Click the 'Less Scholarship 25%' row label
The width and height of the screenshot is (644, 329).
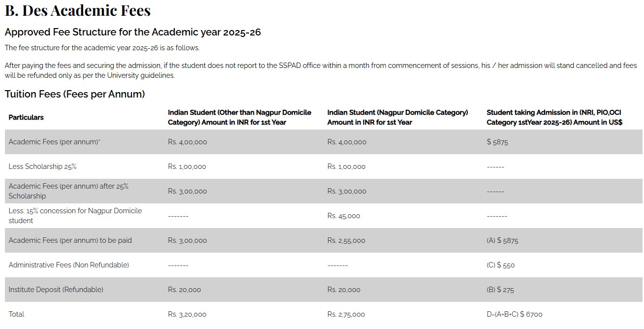click(42, 166)
